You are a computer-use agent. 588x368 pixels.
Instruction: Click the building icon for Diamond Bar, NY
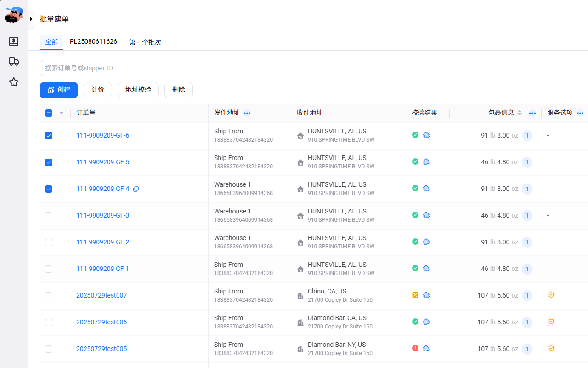300,349
